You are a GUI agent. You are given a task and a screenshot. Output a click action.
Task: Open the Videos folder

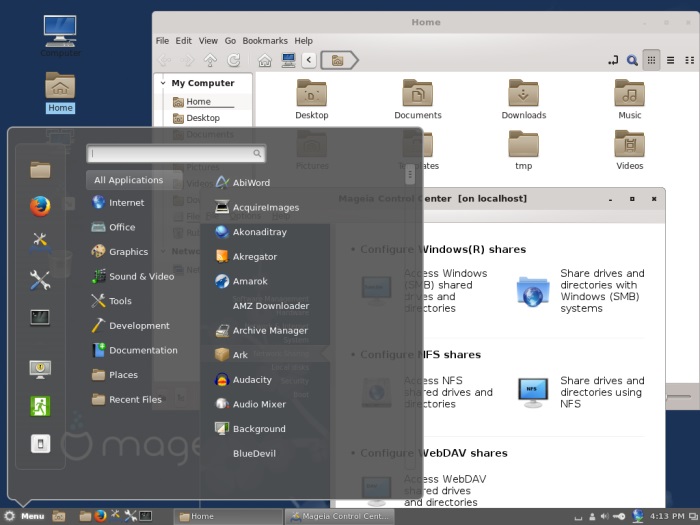pos(629,150)
